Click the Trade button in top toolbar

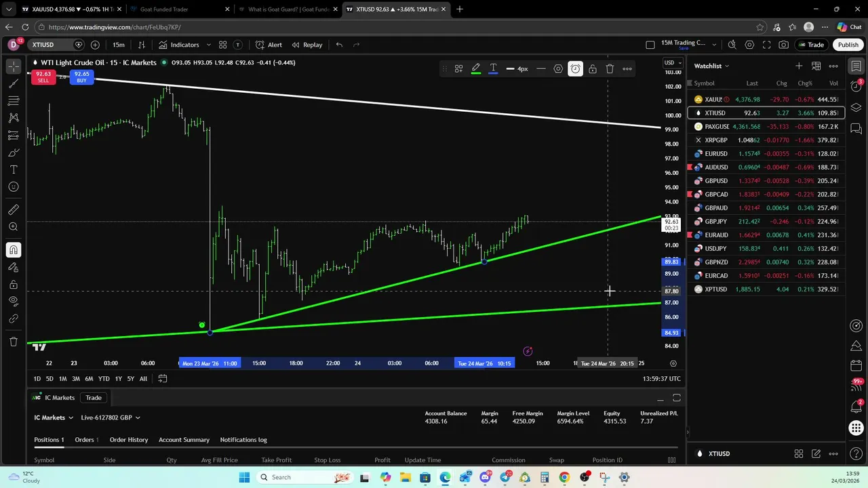810,45
